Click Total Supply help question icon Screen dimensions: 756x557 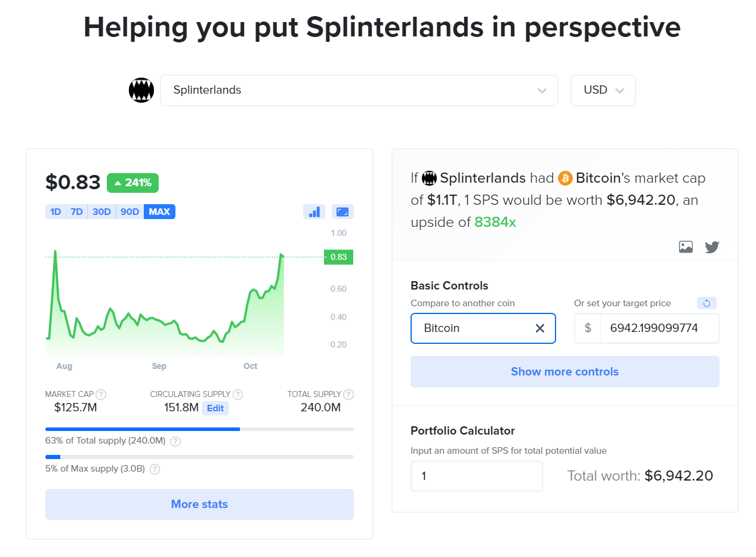coord(348,395)
